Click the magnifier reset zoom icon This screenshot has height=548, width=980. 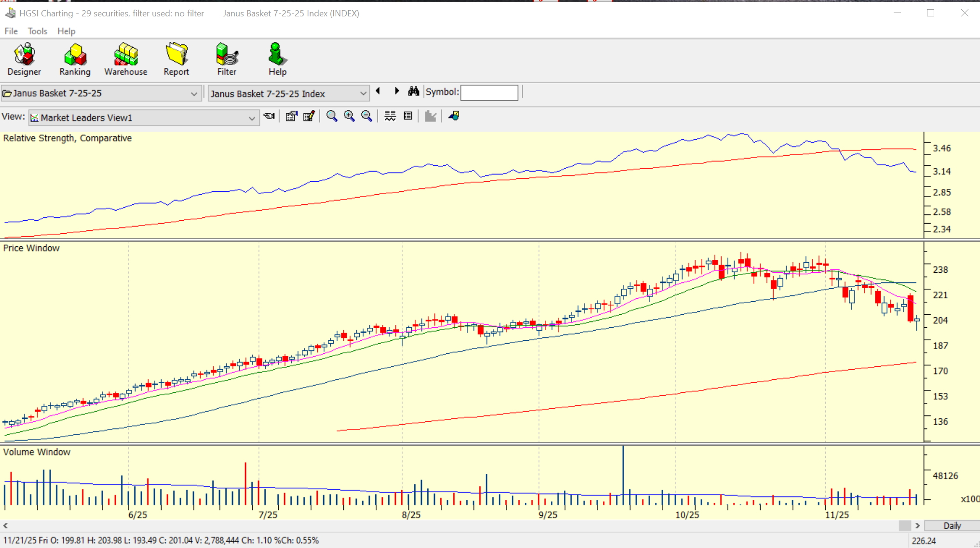[332, 116]
